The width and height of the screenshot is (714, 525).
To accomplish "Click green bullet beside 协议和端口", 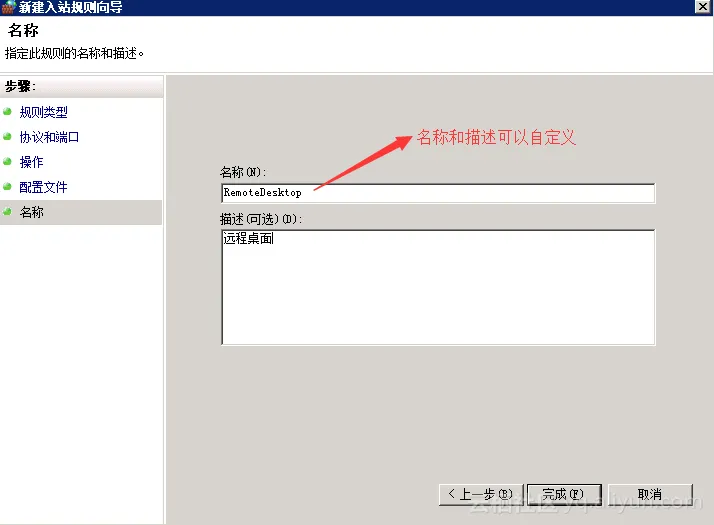I will click(x=7, y=137).
